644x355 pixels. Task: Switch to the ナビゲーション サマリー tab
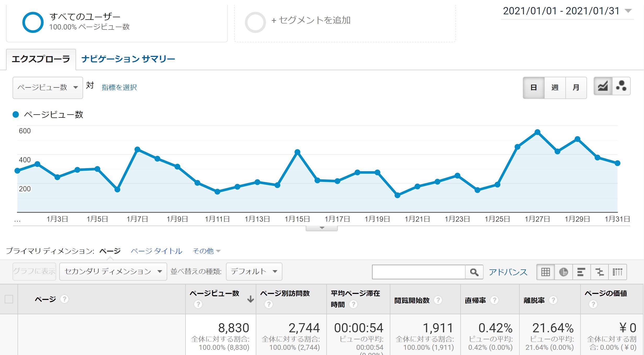[128, 59]
